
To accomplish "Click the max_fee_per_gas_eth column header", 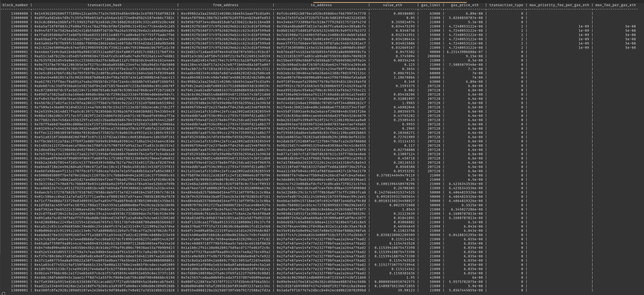I will click(x=614, y=4).
